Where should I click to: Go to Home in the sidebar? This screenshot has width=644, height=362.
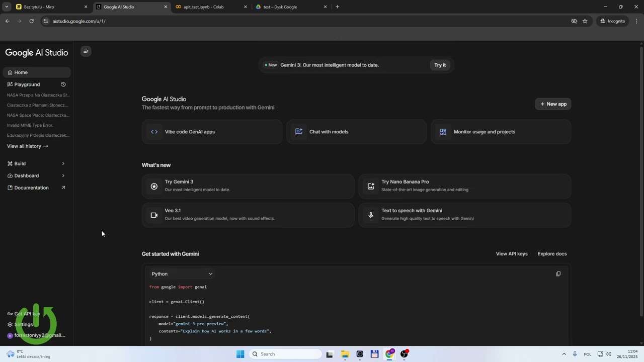coord(36,72)
